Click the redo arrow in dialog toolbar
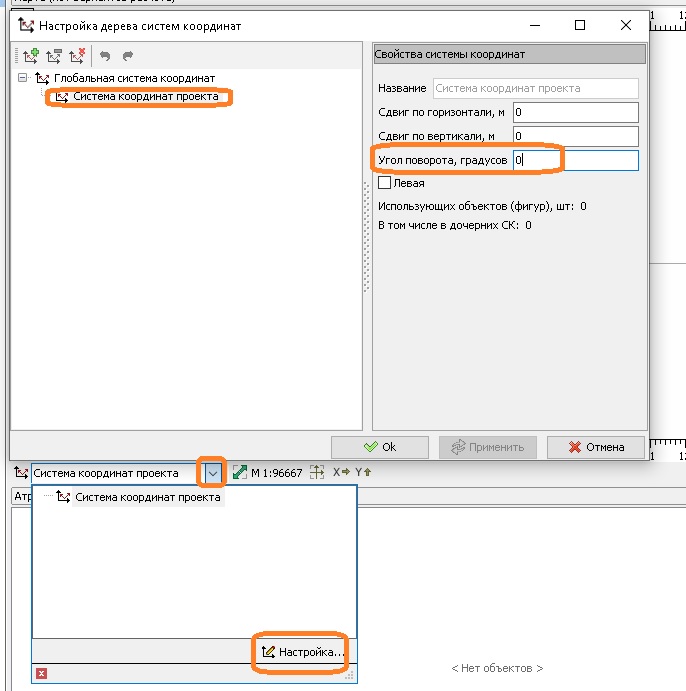The width and height of the screenshot is (686, 691). tap(128, 56)
